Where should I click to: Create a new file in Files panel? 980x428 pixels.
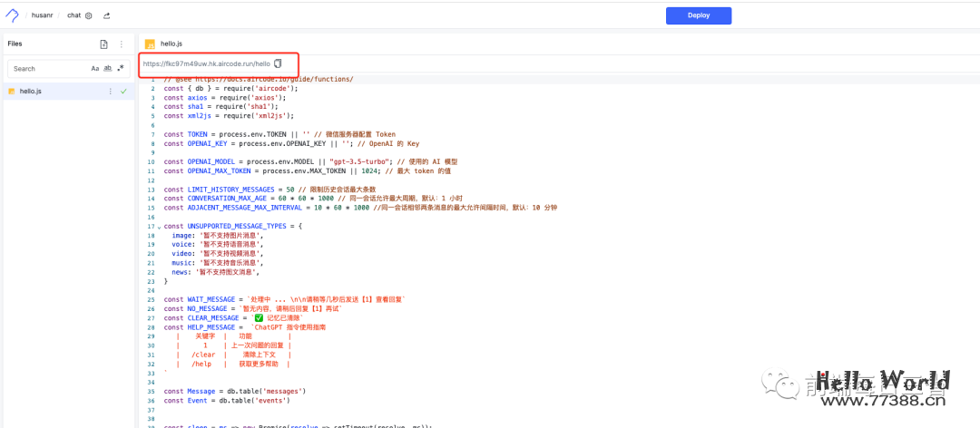click(103, 44)
